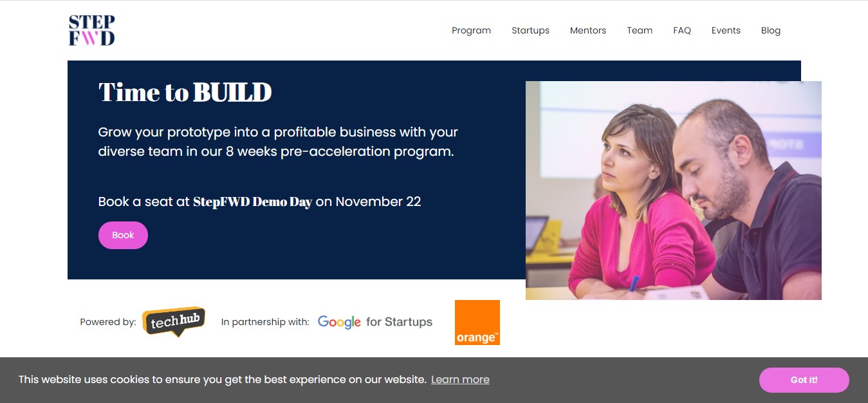Visit the FAQ page
This screenshot has height=403, width=868.
[682, 30]
